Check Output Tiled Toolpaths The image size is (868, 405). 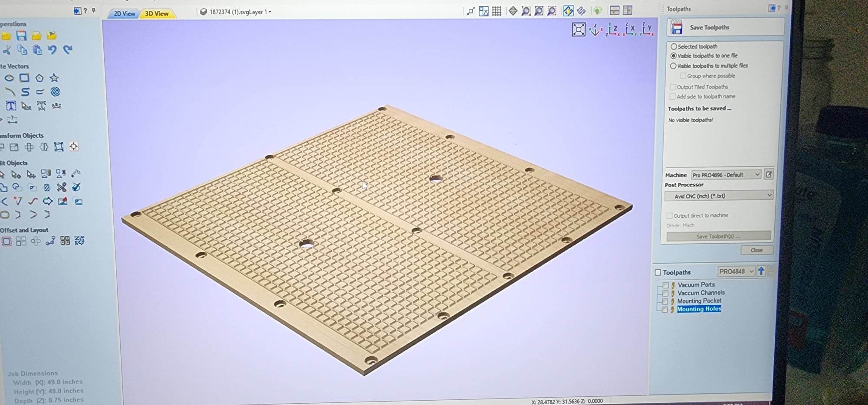pos(674,87)
